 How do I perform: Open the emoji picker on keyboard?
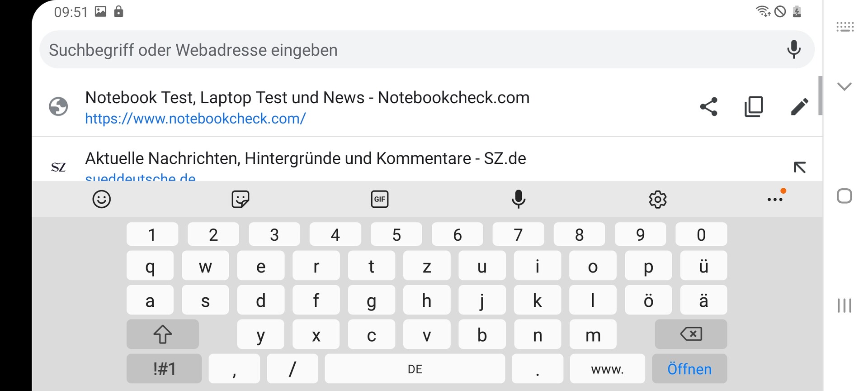click(x=101, y=199)
